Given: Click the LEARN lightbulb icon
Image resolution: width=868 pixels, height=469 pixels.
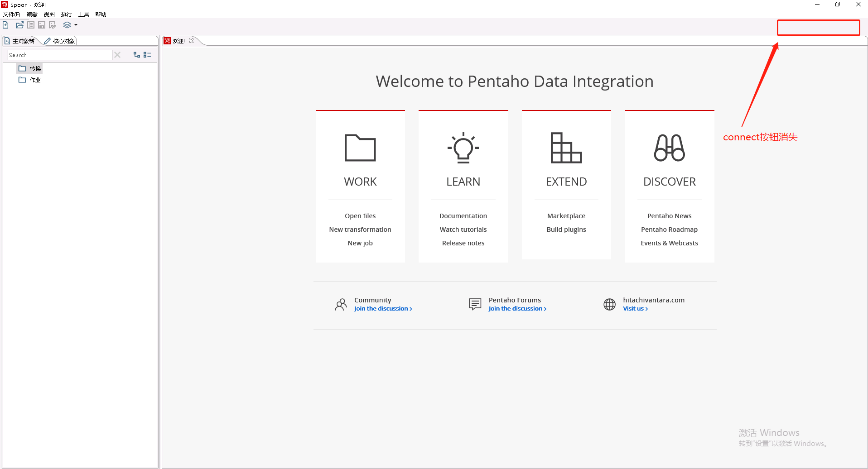Looking at the screenshot, I should pos(463,148).
